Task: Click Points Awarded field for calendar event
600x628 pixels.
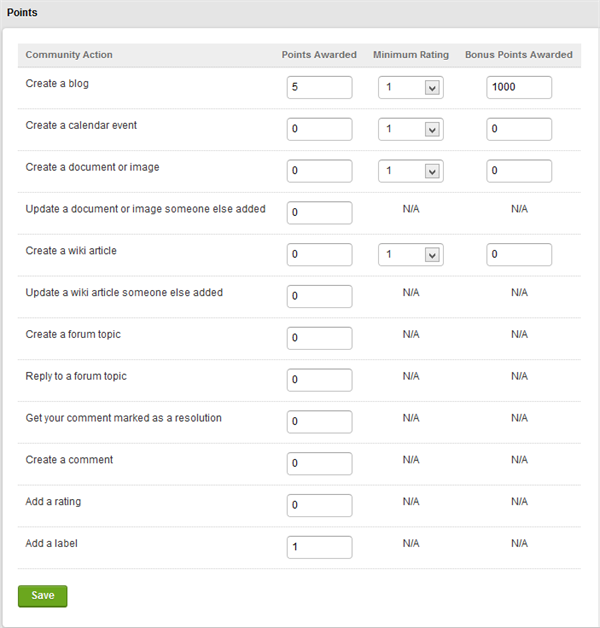Action: [x=319, y=129]
